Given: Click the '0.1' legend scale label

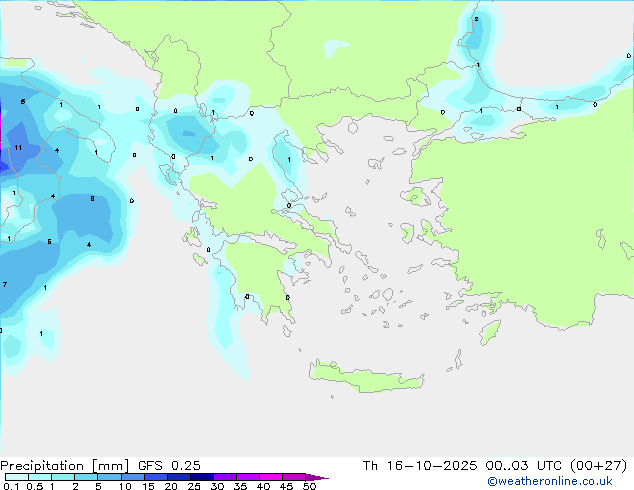Looking at the screenshot, I should [11, 486].
